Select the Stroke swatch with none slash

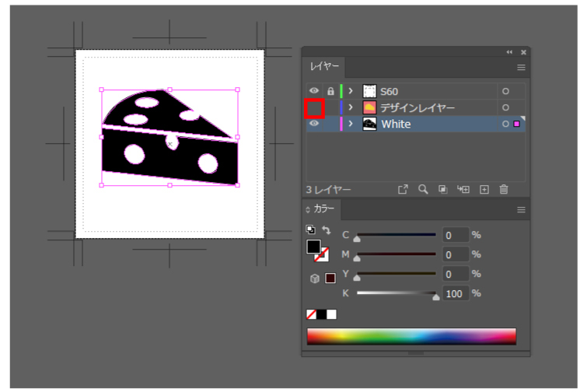tap(323, 256)
